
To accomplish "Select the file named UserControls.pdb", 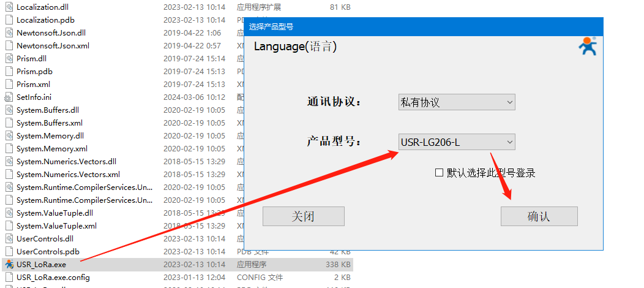I will pyautogui.click(x=48, y=251).
